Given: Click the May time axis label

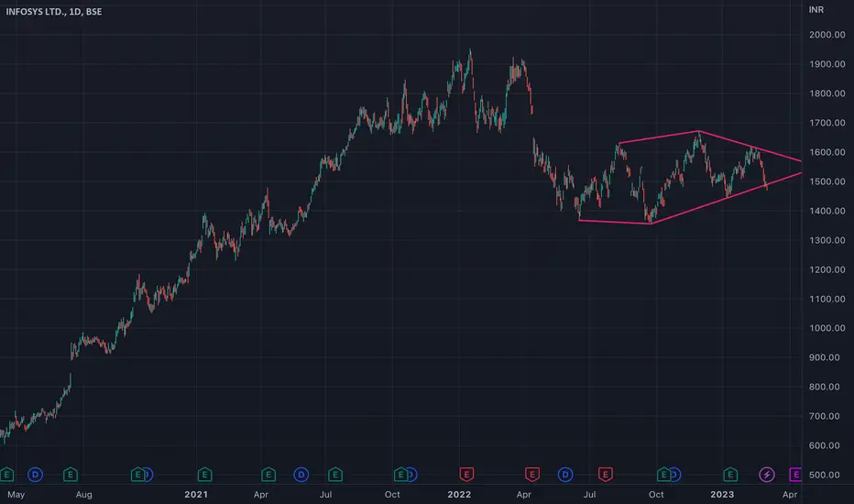Looking at the screenshot, I should point(16,495).
